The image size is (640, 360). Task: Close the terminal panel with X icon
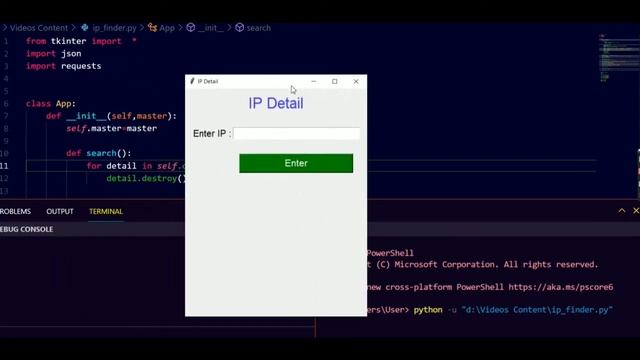pos(636,211)
